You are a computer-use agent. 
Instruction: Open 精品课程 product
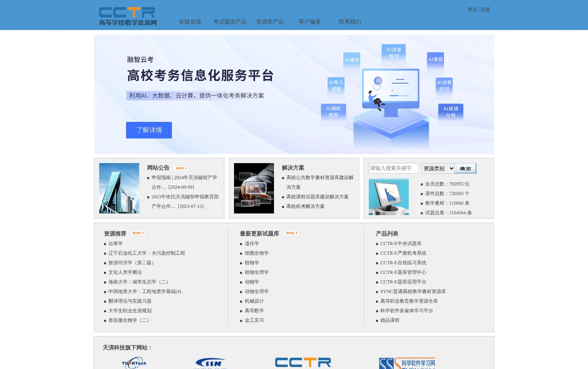[x=390, y=320]
